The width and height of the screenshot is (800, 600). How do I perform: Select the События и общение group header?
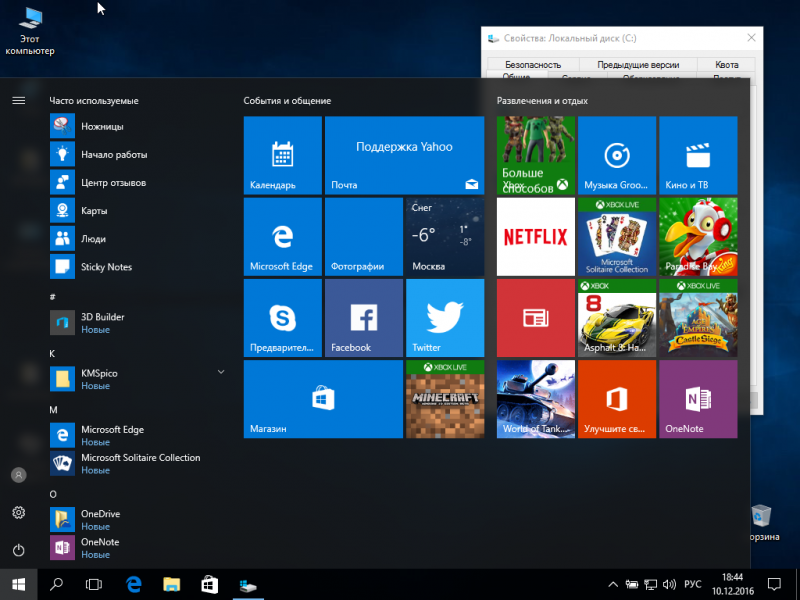287,101
